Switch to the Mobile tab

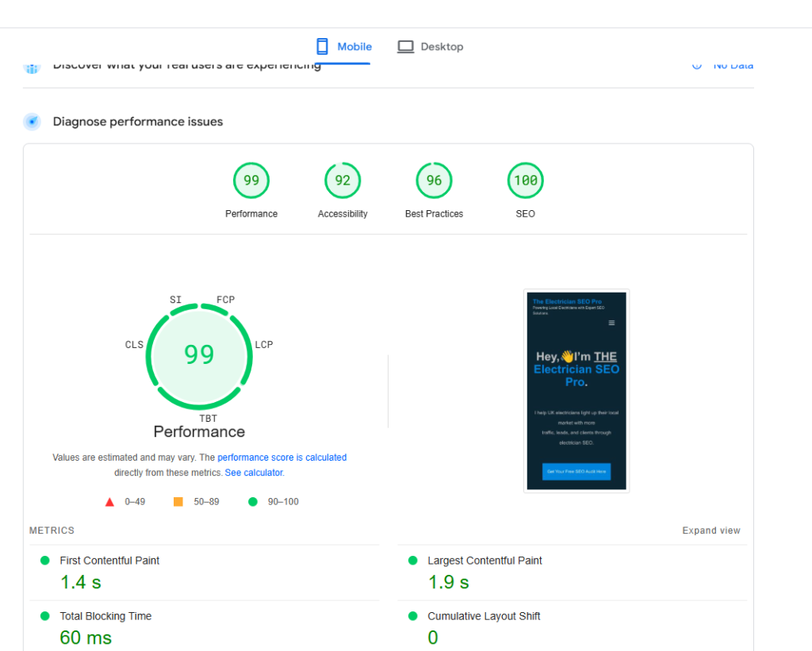tap(344, 47)
